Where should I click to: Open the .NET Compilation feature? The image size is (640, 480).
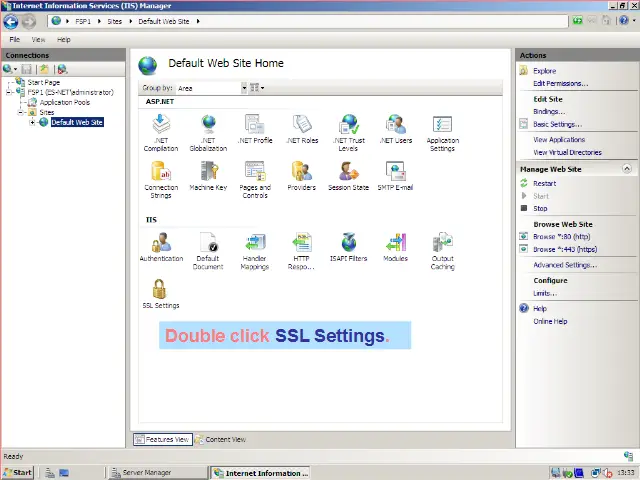[x=161, y=133]
